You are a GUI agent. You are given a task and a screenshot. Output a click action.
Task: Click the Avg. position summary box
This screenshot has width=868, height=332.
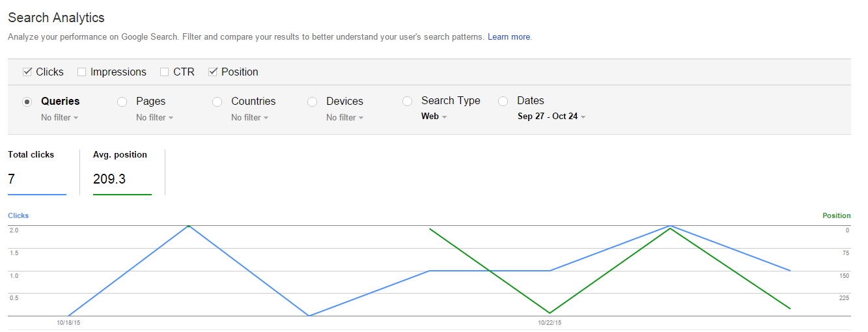[x=122, y=172]
